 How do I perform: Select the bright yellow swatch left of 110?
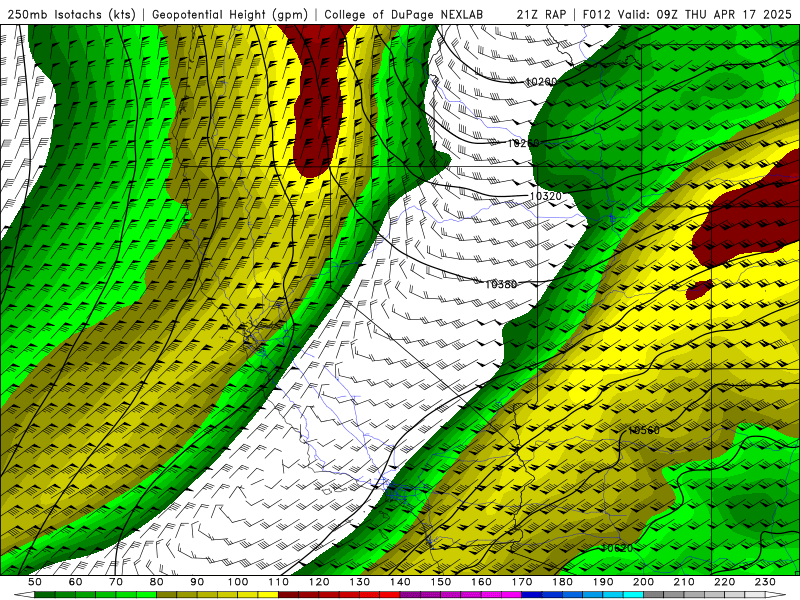tap(268, 594)
